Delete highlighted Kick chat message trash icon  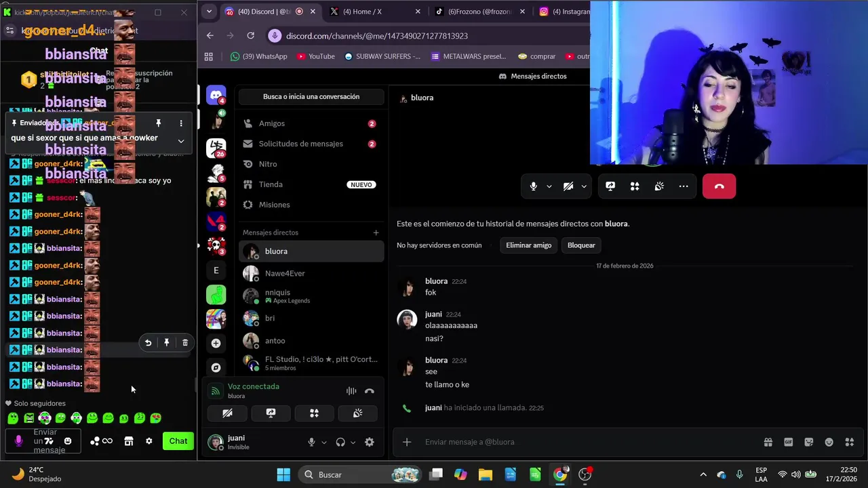(185, 343)
